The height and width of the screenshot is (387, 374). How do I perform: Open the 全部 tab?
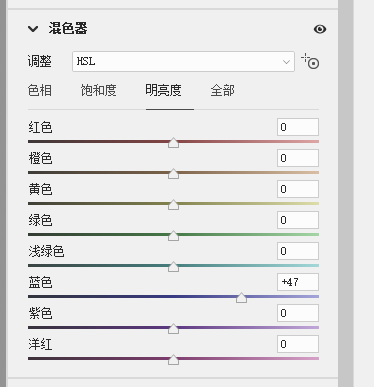[x=222, y=91]
